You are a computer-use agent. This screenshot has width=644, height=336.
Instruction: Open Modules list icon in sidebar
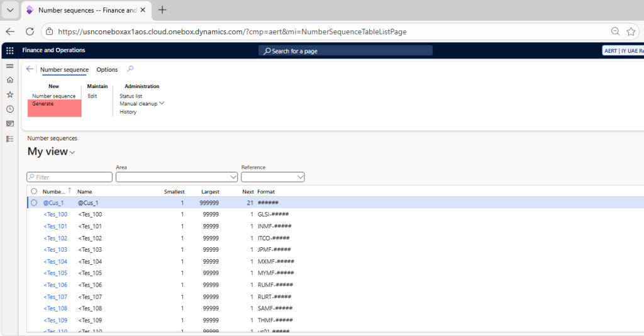point(9,138)
